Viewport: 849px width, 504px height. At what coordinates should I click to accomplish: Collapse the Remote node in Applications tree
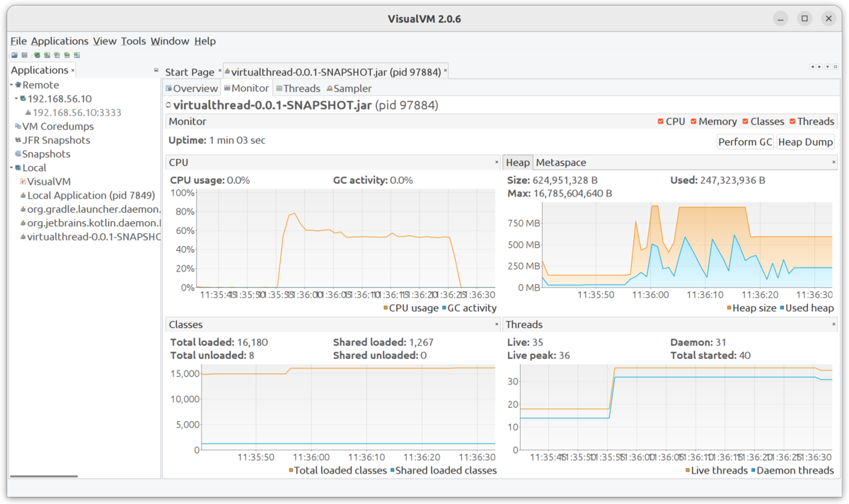[x=11, y=84]
